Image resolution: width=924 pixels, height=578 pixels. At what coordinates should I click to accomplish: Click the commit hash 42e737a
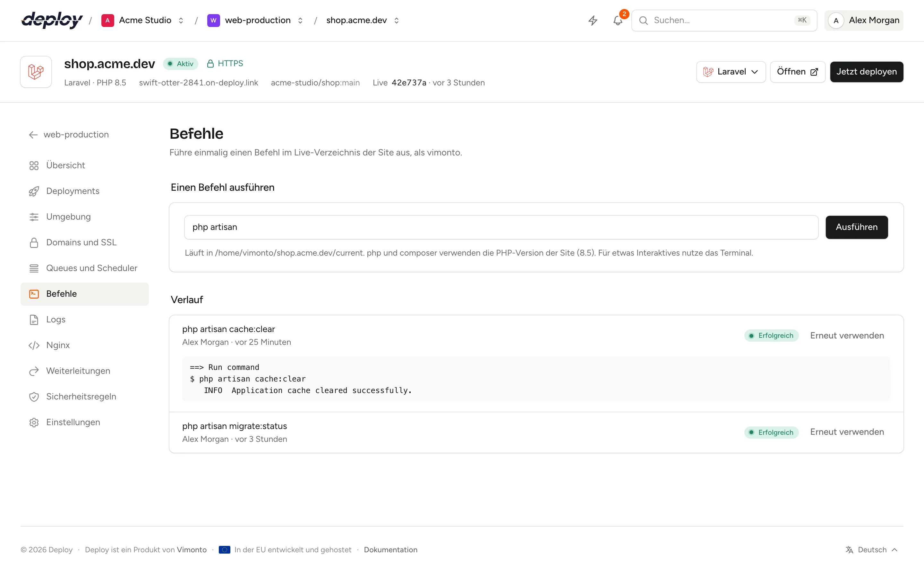[x=409, y=83]
